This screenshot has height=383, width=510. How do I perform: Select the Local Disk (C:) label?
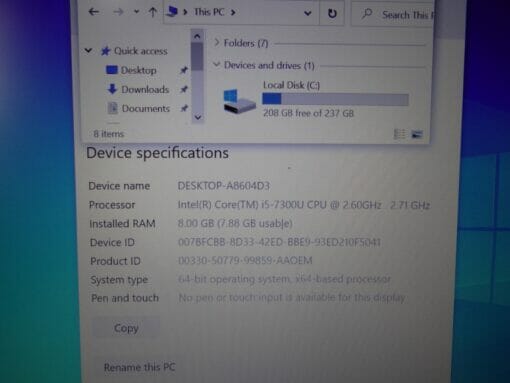coord(291,85)
